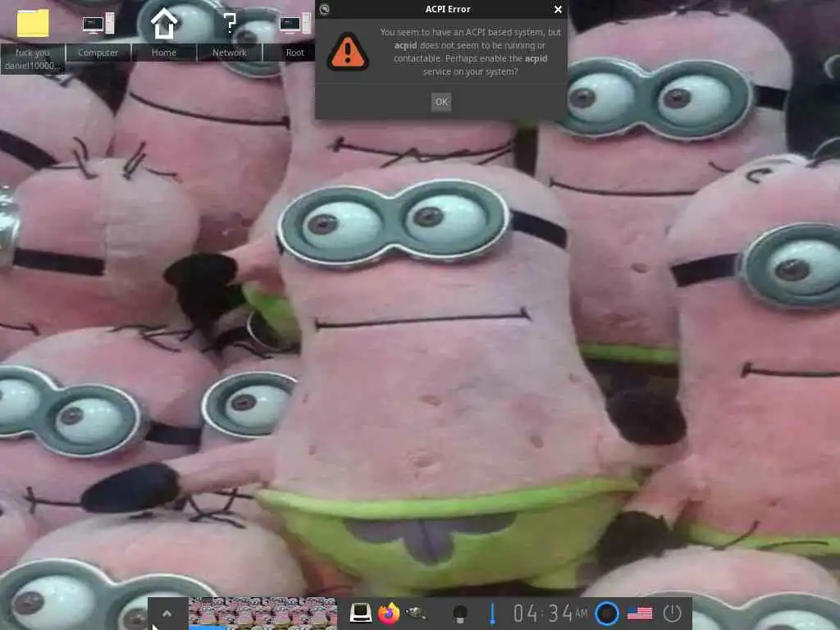Open the Home desktop icon
This screenshot has width=840, height=630.
[164, 24]
